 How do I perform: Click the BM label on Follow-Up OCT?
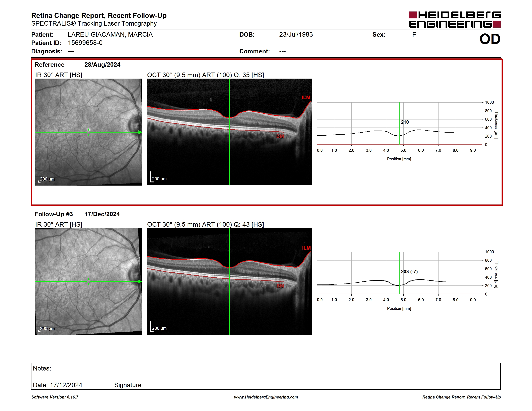click(280, 286)
